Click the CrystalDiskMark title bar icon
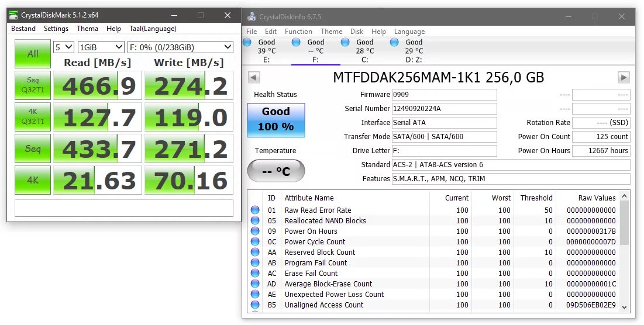This screenshot has width=644, height=325. click(13, 15)
